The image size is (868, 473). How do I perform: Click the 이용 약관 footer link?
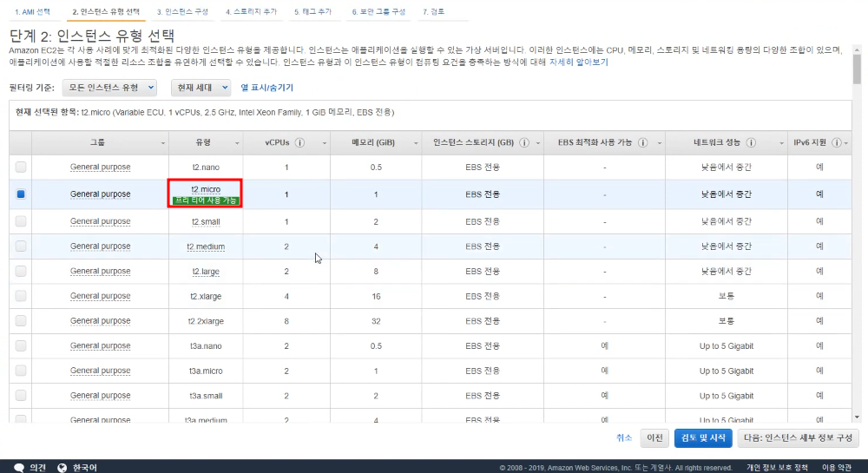coord(837,468)
